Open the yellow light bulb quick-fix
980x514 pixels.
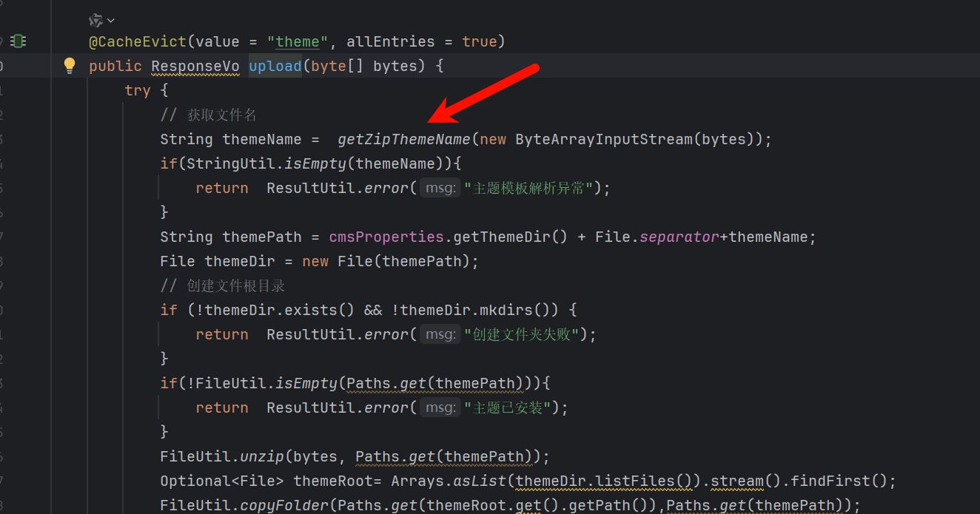click(x=70, y=66)
